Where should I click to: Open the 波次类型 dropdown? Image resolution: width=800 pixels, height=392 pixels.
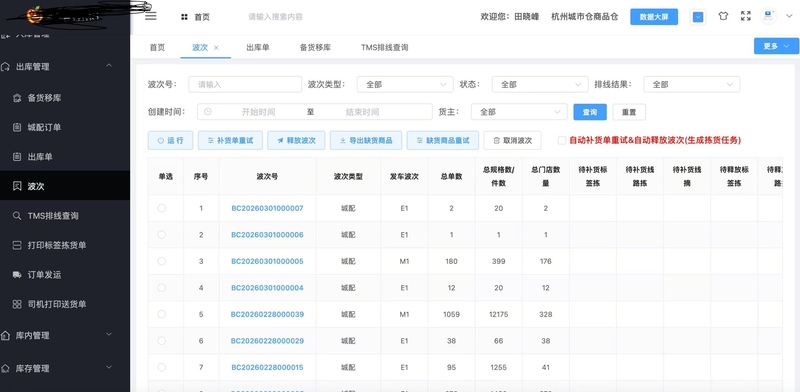[405, 84]
